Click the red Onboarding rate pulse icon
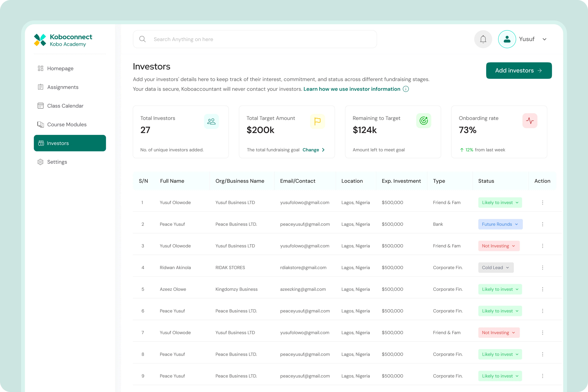The height and width of the screenshot is (392, 588). point(529,121)
